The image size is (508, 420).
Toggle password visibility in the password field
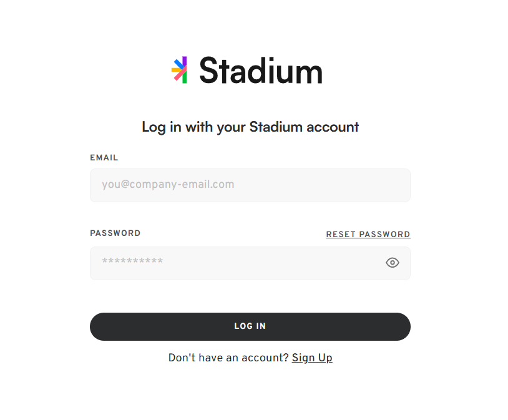pyautogui.click(x=393, y=263)
